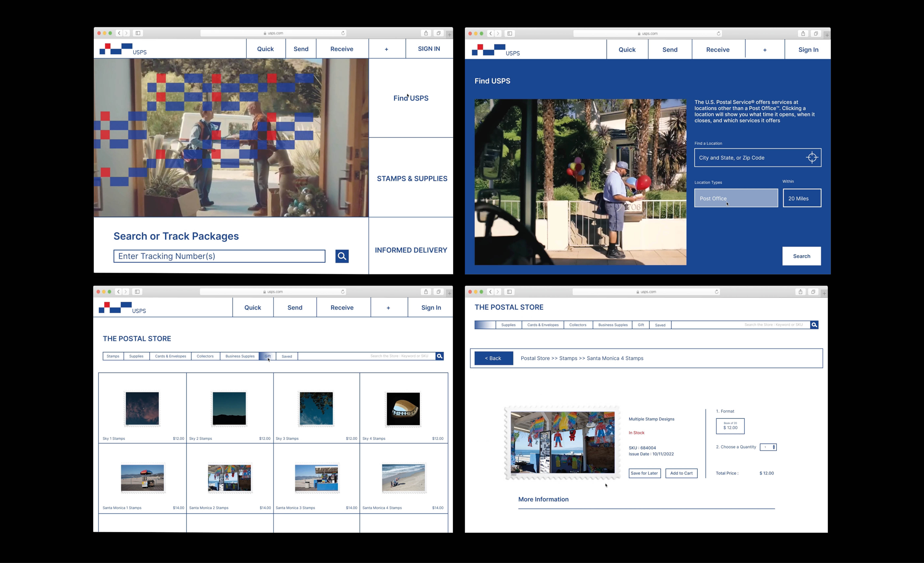Click the Back button in breadcrumb bar
The height and width of the screenshot is (563, 924).
(x=494, y=358)
